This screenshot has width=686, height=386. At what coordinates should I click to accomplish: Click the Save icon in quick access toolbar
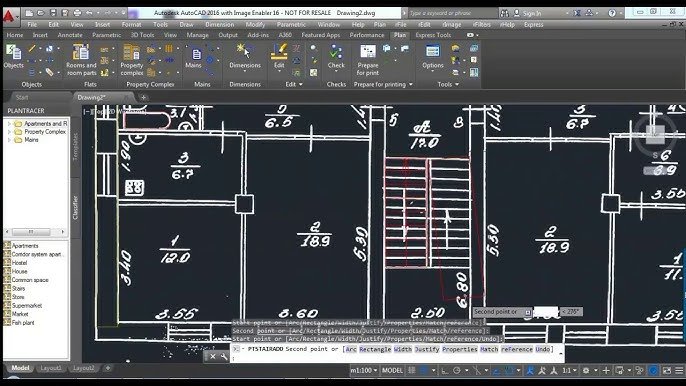tap(53, 13)
